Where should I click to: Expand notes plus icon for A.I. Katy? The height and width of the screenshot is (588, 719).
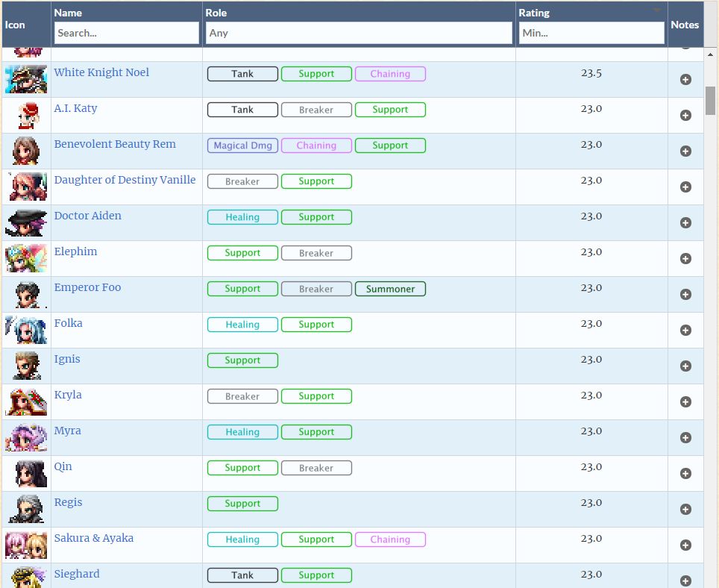pyautogui.click(x=685, y=115)
